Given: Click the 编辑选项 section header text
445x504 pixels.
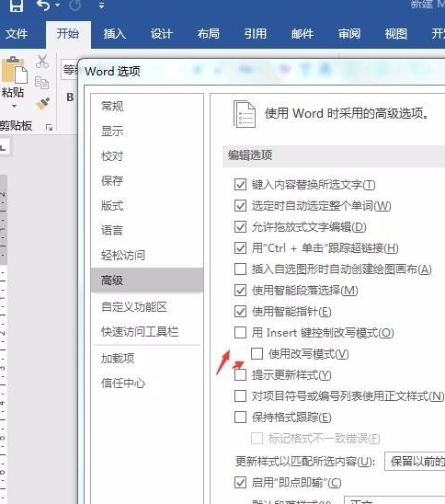Looking at the screenshot, I should click(250, 155).
